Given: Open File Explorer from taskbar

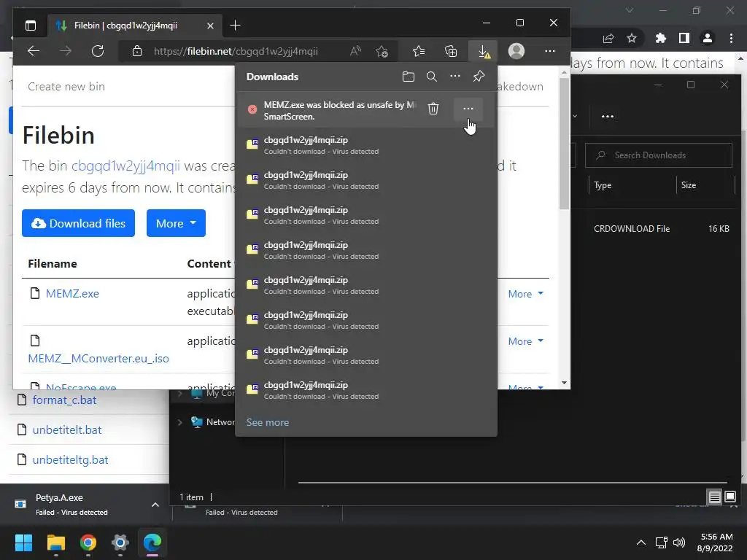Looking at the screenshot, I should coord(55,542).
